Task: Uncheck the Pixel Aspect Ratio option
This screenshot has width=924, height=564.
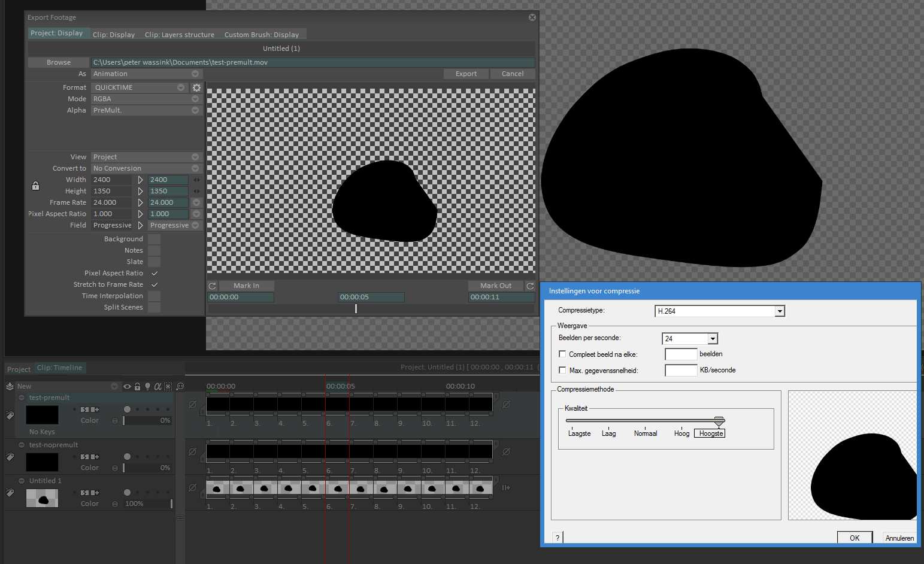Action: [x=154, y=273]
